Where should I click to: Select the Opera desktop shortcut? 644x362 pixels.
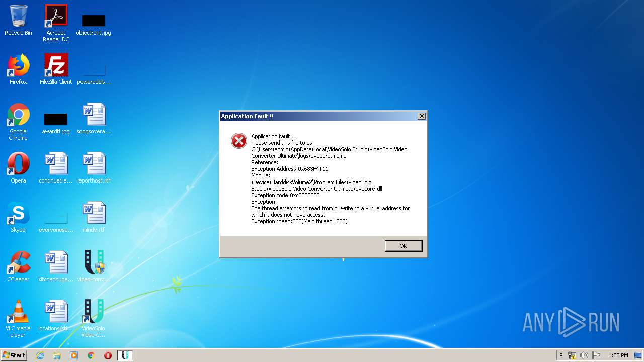pos(18,168)
